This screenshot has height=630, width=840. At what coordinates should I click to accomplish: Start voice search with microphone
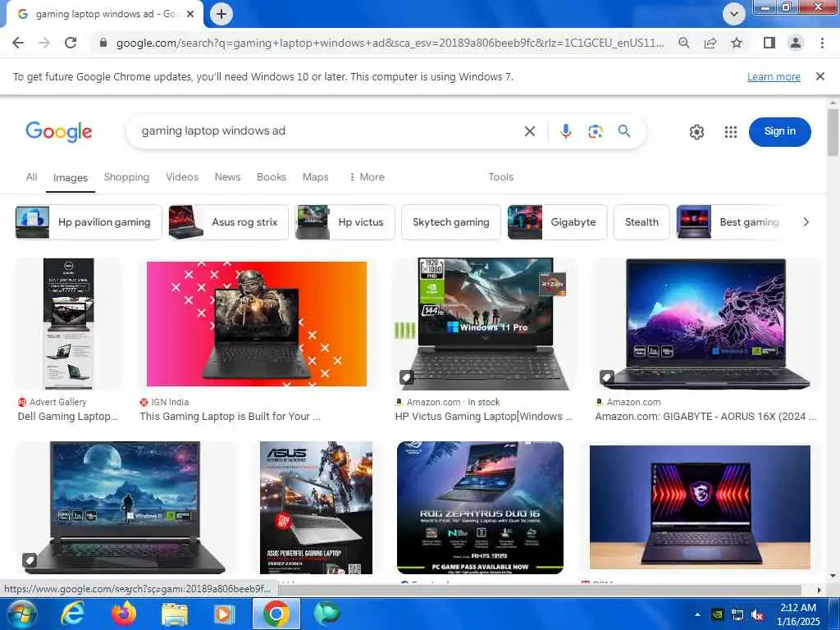pyautogui.click(x=566, y=131)
